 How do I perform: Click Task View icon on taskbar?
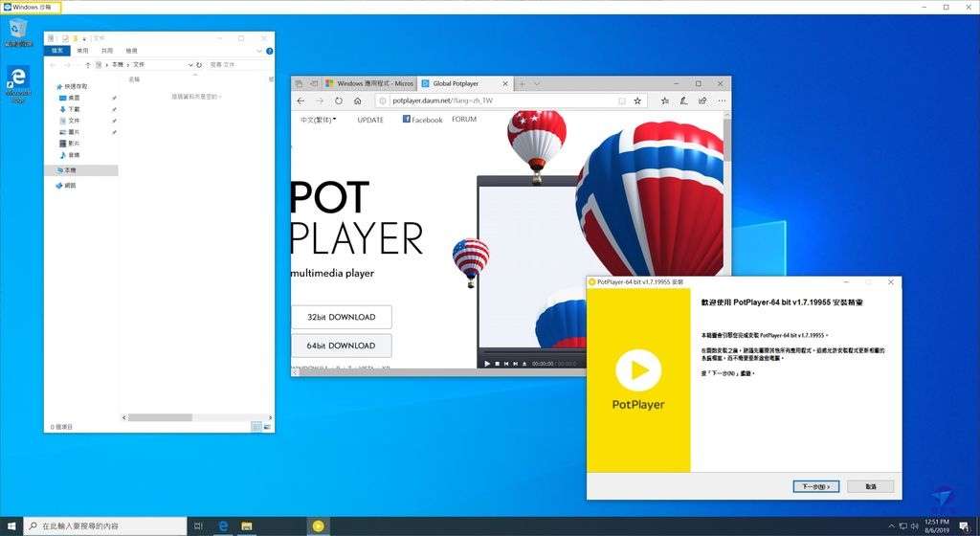click(199, 526)
